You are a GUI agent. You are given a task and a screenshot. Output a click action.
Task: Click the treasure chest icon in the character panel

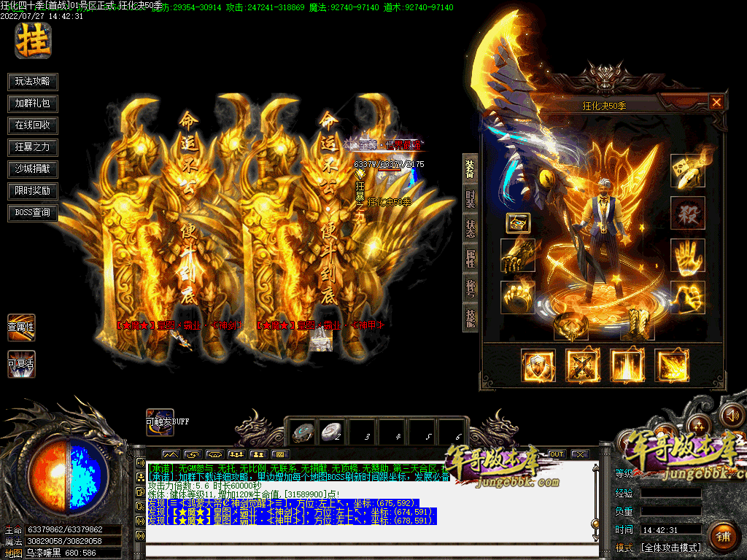point(518,223)
